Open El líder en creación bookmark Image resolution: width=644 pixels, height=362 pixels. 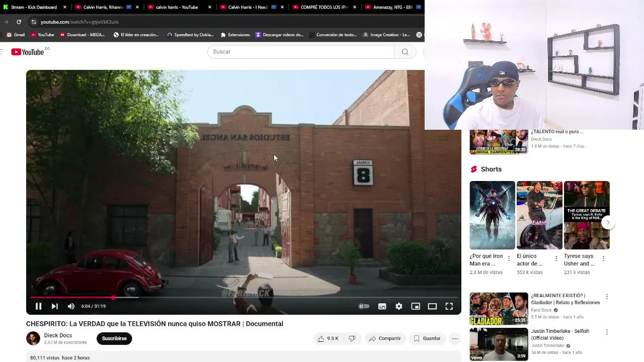tap(136, 35)
